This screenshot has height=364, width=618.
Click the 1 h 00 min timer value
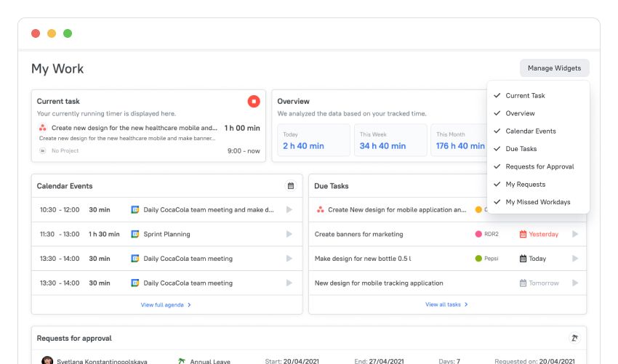[x=242, y=128]
